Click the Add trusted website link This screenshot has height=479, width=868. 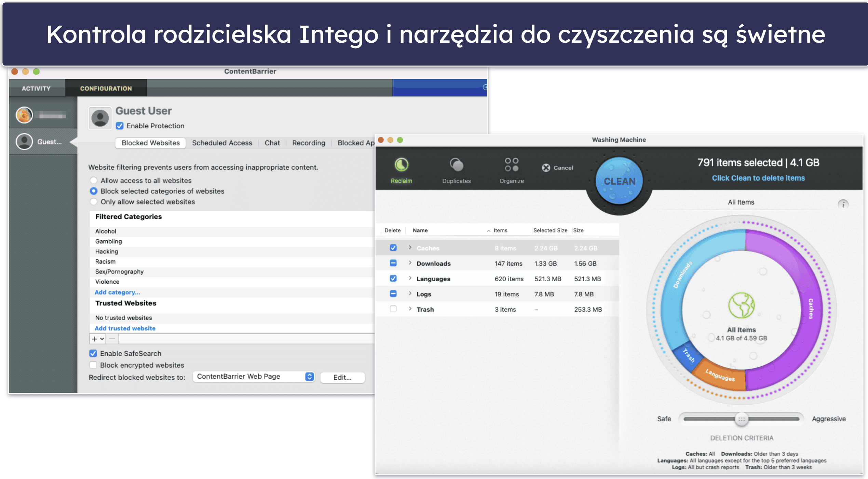pyautogui.click(x=125, y=328)
